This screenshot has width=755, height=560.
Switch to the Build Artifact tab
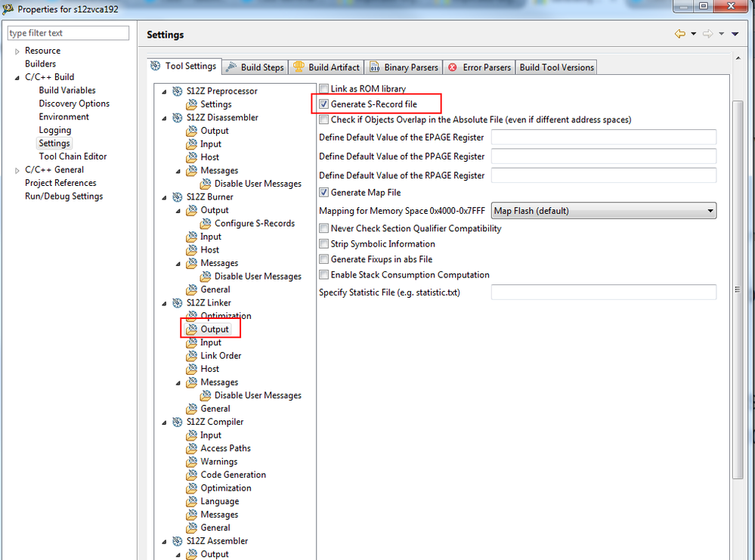tap(326, 67)
